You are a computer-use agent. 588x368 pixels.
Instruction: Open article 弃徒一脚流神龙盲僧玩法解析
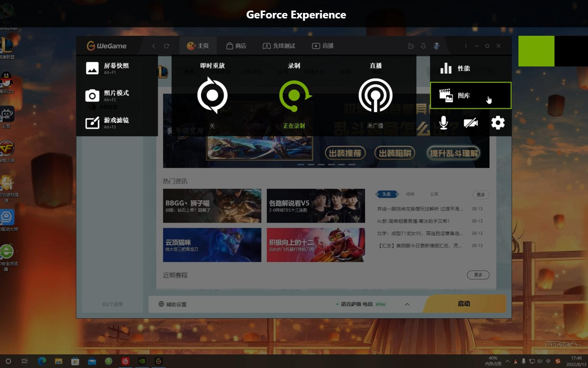[x=420, y=209]
